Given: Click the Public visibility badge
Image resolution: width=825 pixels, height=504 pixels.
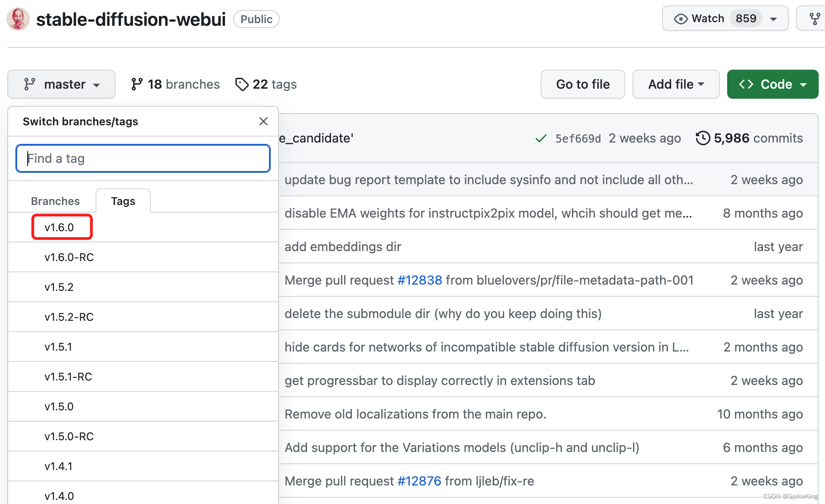Looking at the screenshot, I should click(256, 19).
